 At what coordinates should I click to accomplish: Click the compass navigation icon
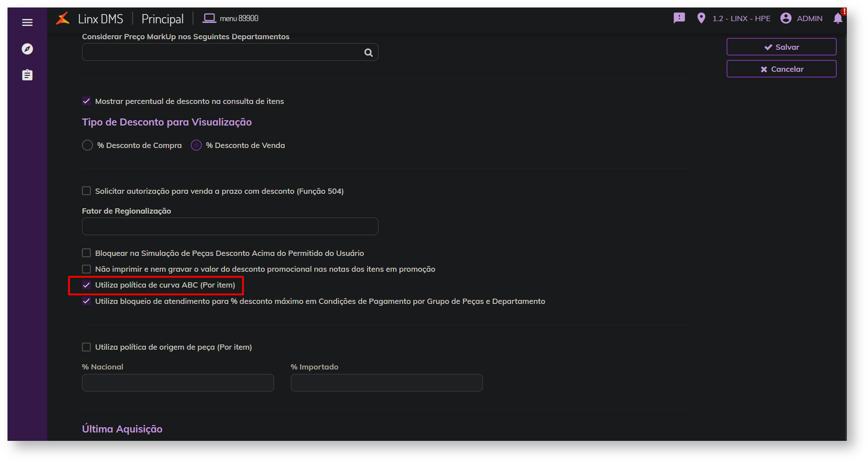click(x=27, y=49)
